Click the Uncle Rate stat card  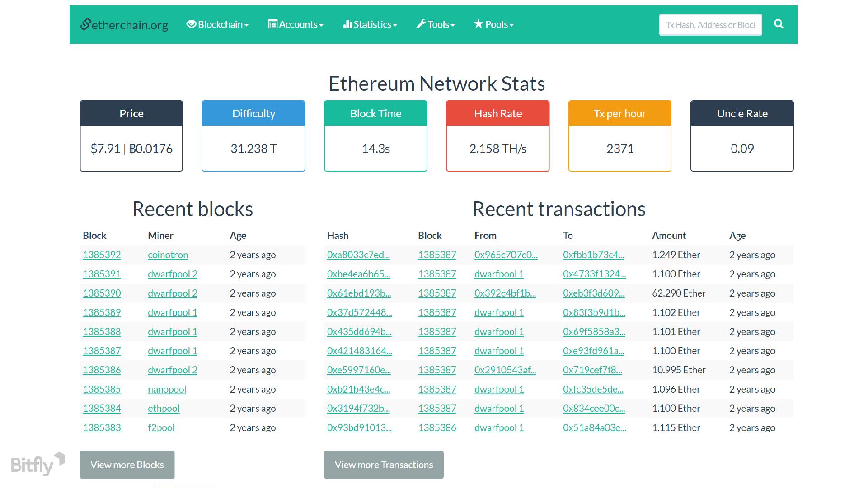742,136
